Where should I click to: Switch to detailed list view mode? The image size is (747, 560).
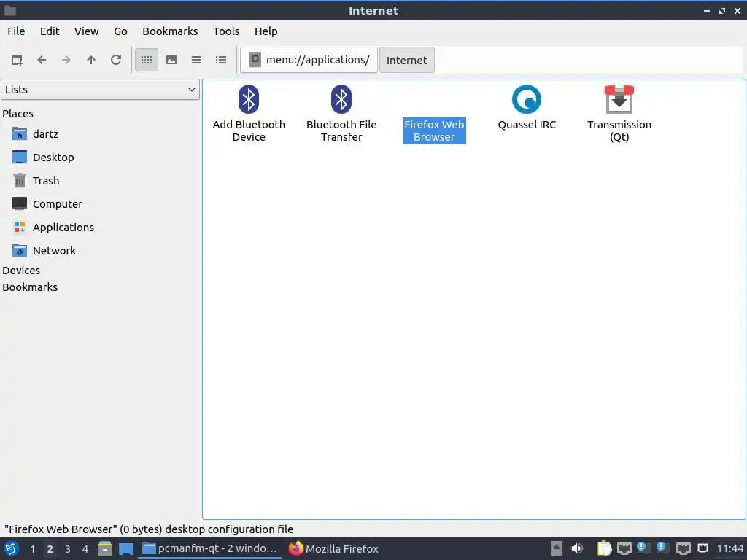point(221,60)
